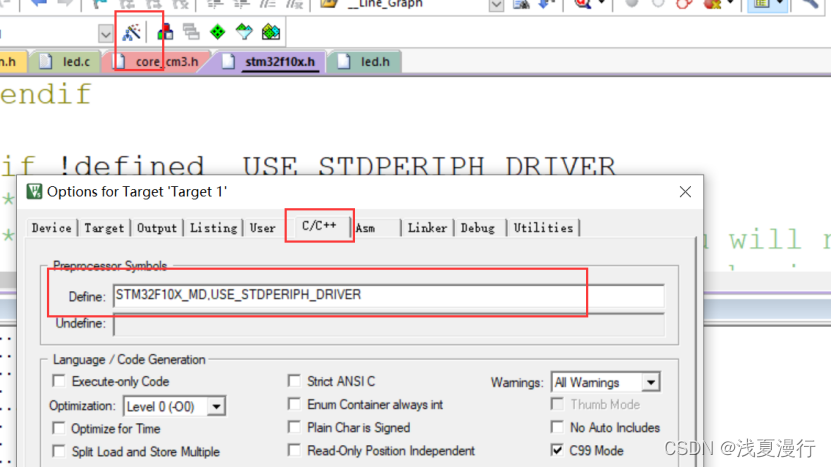The height and width of the screenshot is (467, 831).
Task: Expand the arrow next to the debug icon
Action: pyautogui.click(x=602, y=3)
